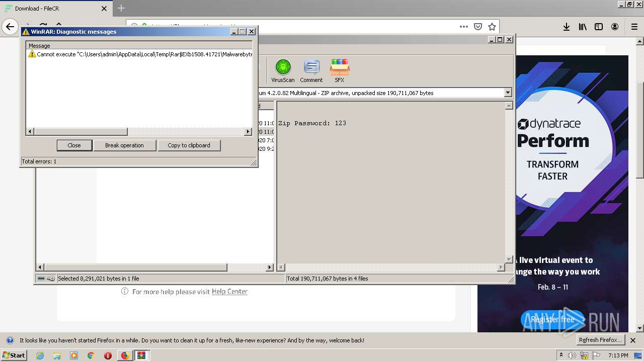Open the media player taskbar icon
The height and width of the screenshot is (362, 644).
point(74,355)
